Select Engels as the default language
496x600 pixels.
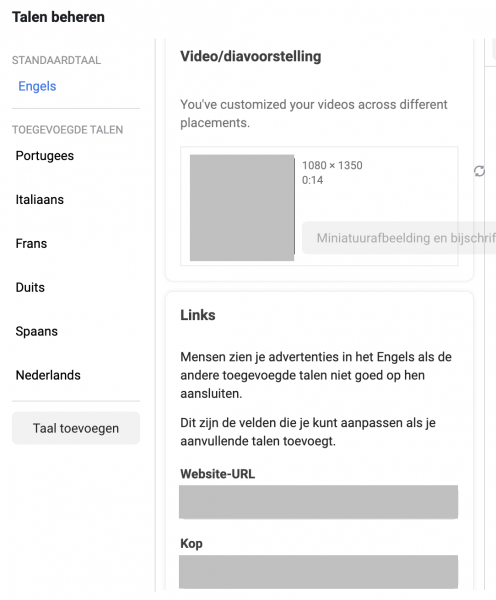pos(37,86)
